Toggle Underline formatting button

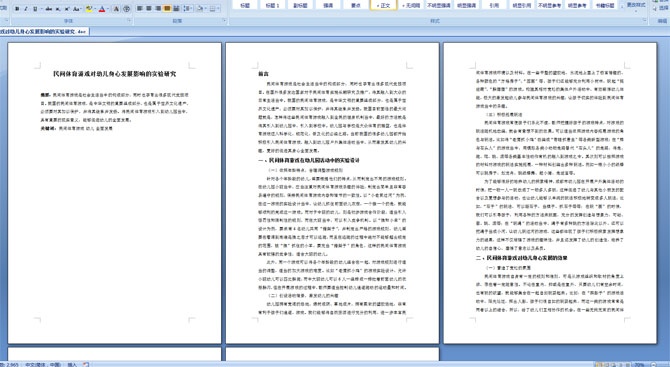35,9
